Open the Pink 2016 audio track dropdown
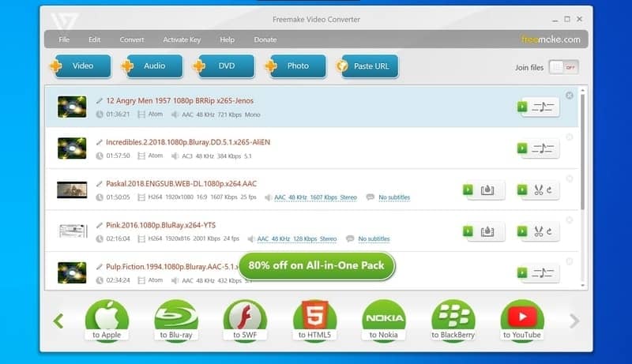 click(297, 238)
